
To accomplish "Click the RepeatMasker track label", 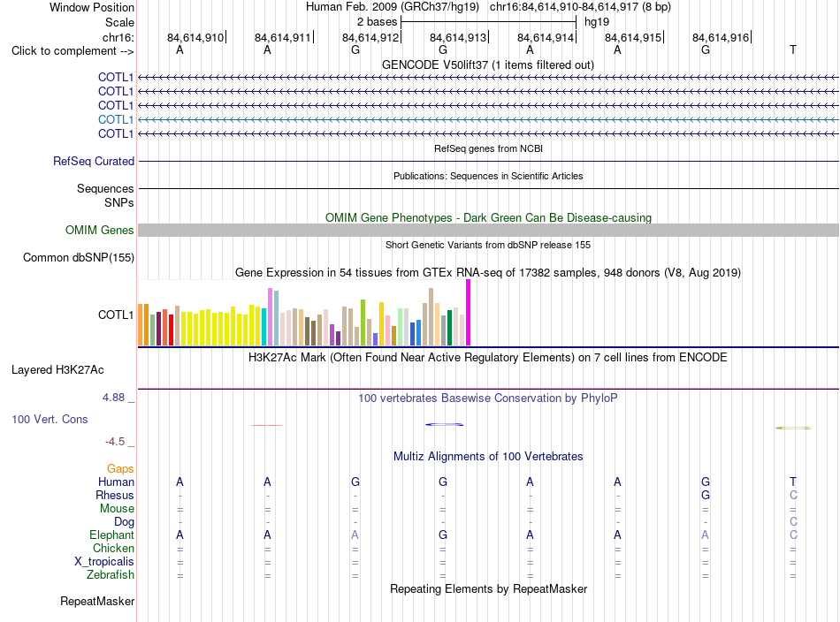I will click(97, 601).
